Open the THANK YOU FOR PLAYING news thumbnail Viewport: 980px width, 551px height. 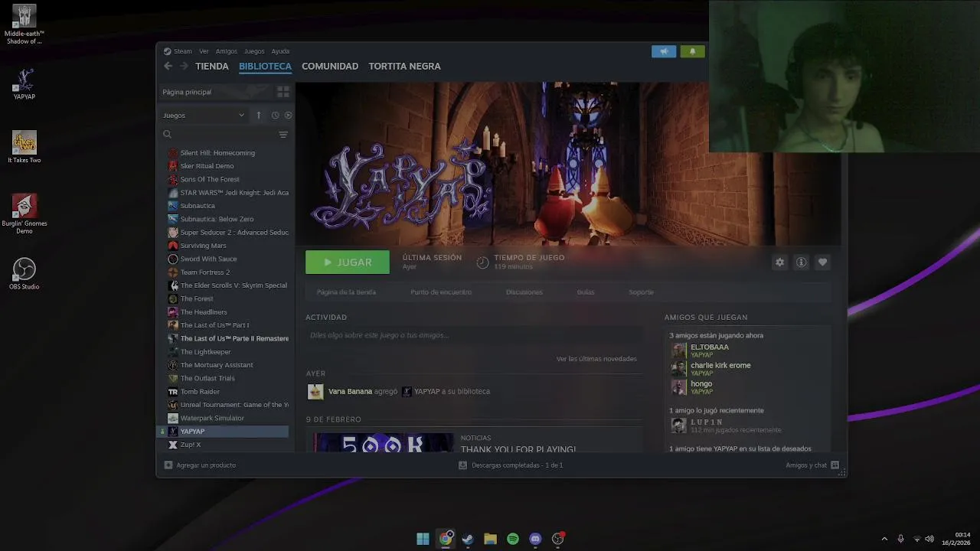point(384,442)
